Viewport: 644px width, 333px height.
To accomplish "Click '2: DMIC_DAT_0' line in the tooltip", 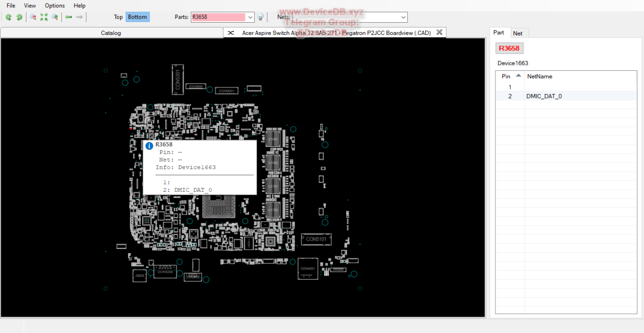I will coord(188,190).
